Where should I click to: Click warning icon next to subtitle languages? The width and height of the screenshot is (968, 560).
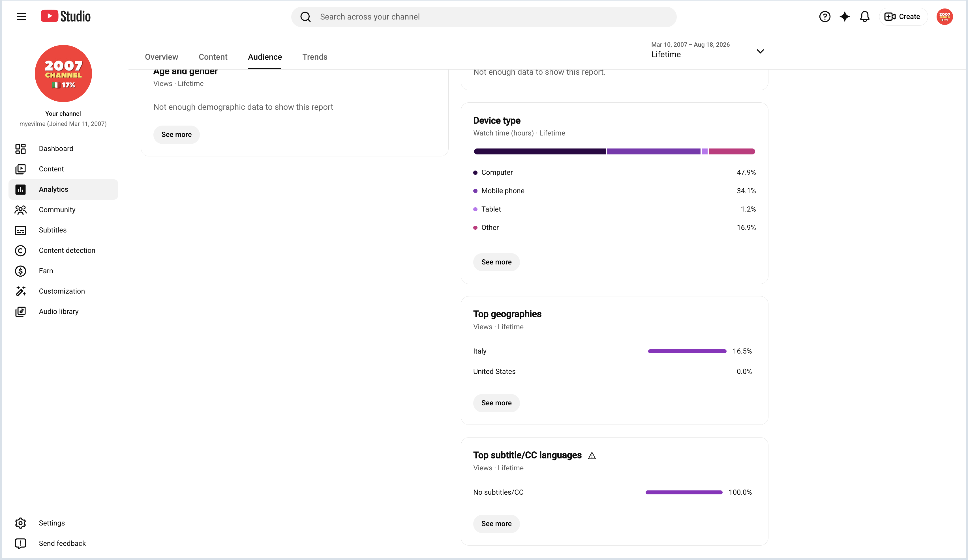(592, 456)
